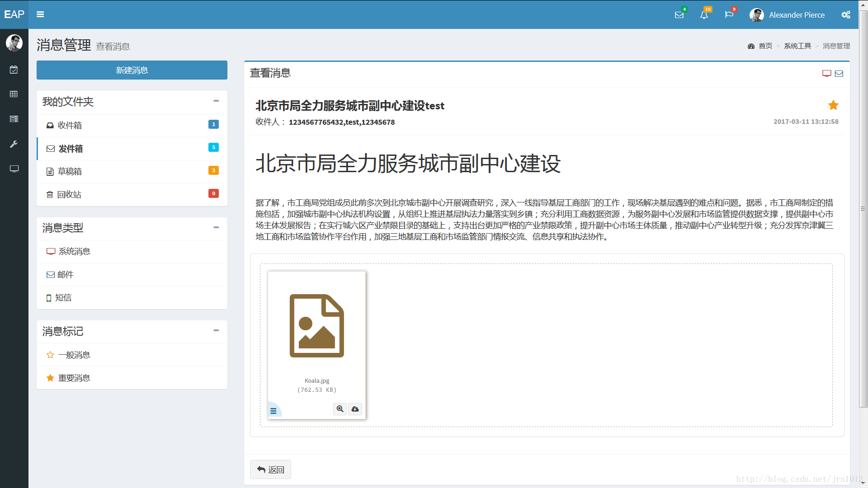Collapse the 消息标记 panel

(216, 331)
